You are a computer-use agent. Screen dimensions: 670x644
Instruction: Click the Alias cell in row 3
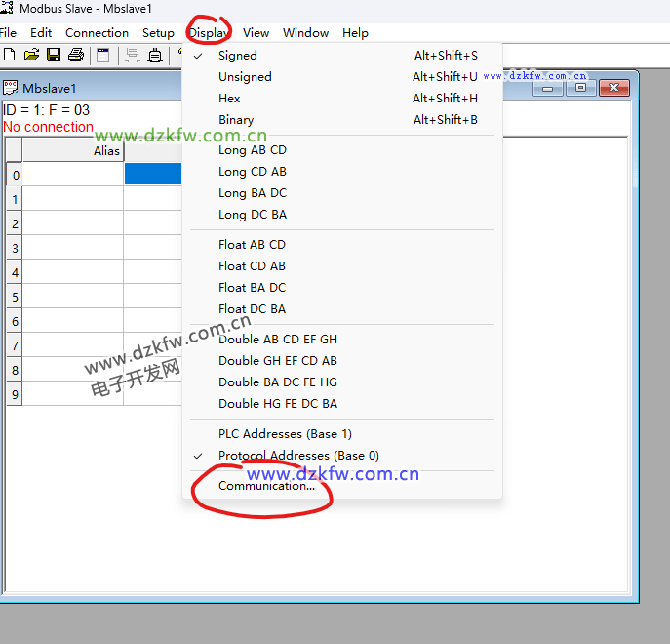pyautogui.click(x=72, y=248)
